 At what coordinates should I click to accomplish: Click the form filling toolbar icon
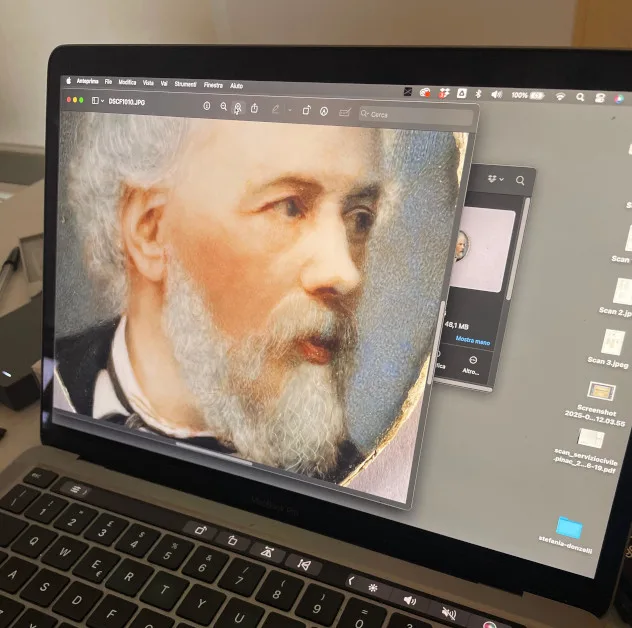(345, 112)
